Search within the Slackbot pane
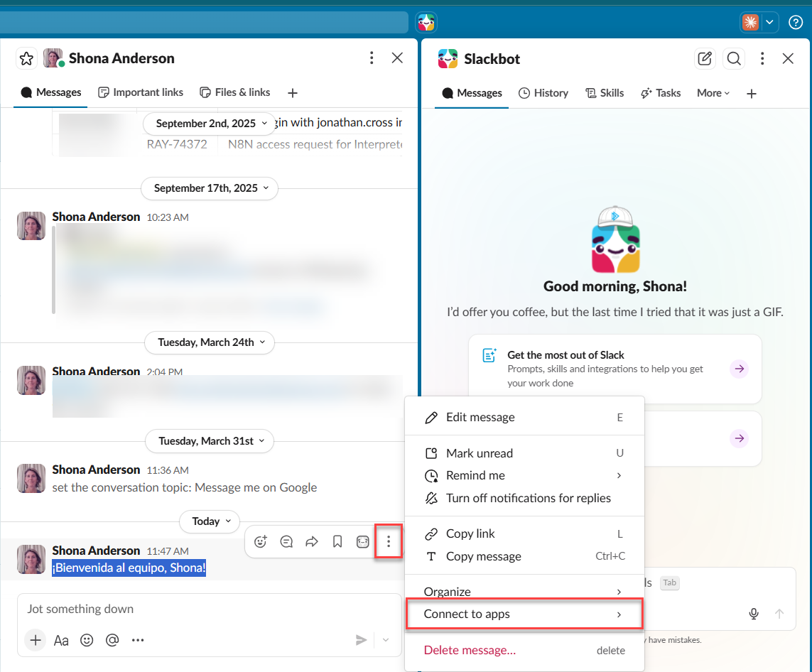 pos(734,58)
